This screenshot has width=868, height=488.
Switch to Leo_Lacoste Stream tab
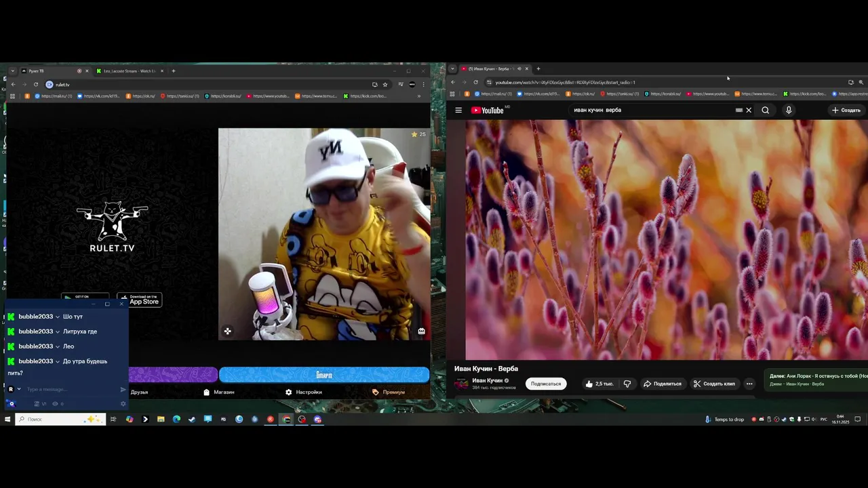(129, 70)
